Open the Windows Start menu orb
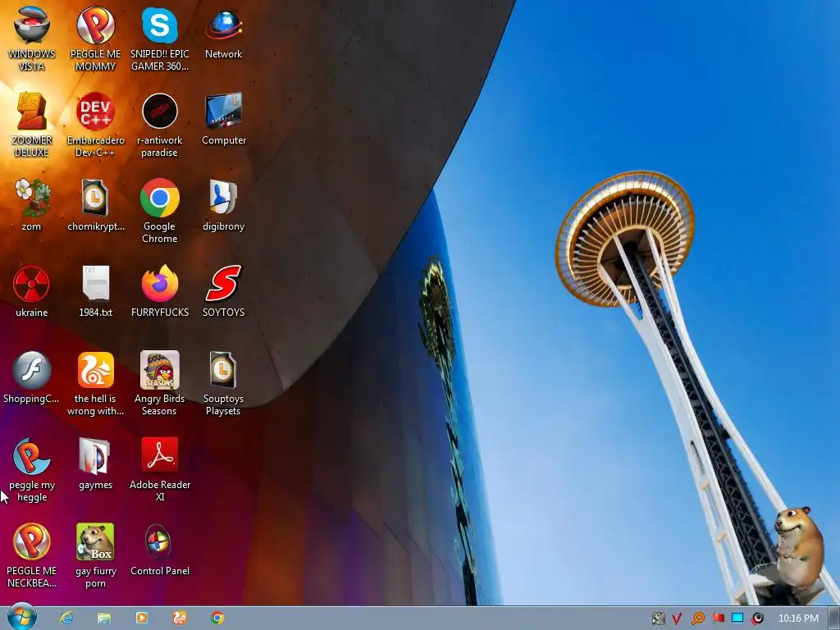 22,617
